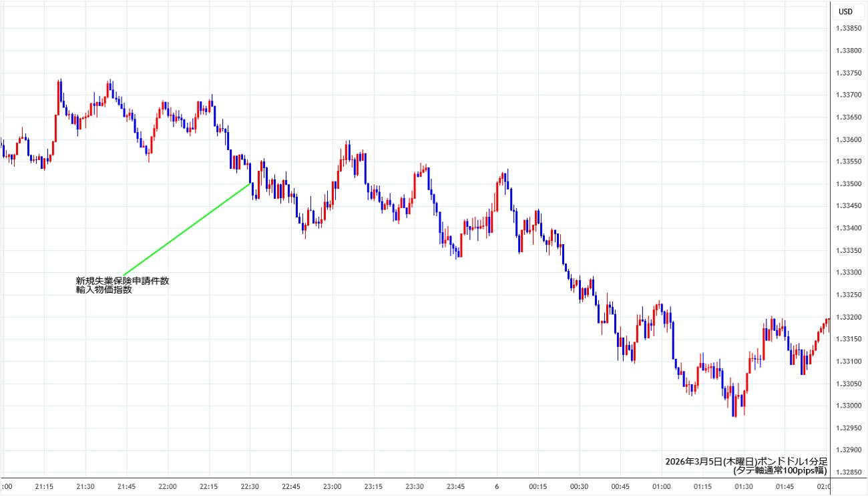Viewport: 868px width, 497px height.
Task: Click the 1.33500 price axis label
Action: coord(849,183)
